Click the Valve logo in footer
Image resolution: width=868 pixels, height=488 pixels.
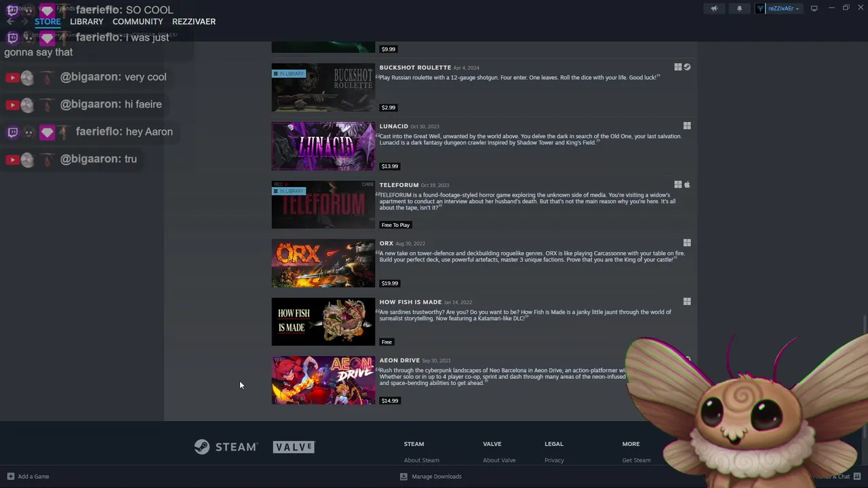pyautogui.click(x=294, y=447)
